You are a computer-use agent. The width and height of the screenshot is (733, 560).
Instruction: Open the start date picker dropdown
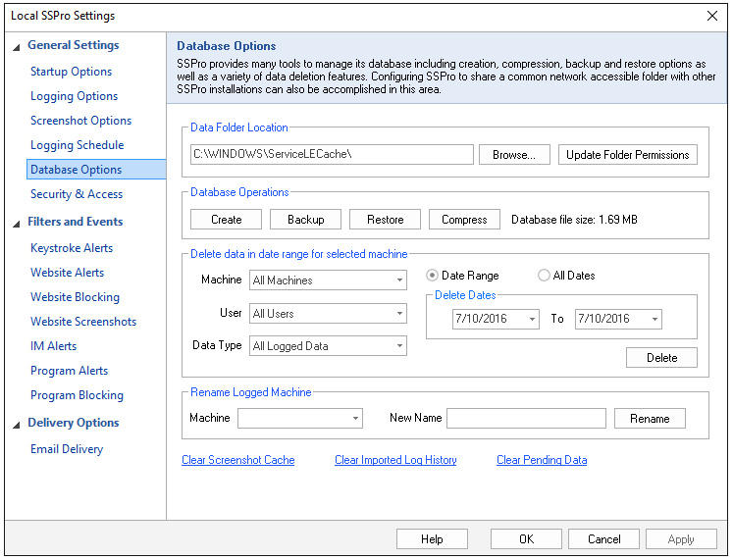click(532, 319)
